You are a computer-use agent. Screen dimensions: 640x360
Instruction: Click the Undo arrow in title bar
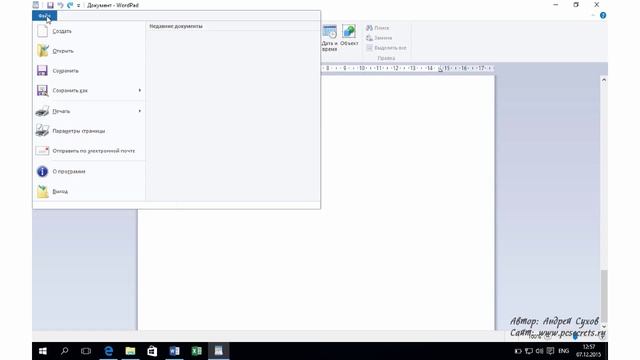60,5
